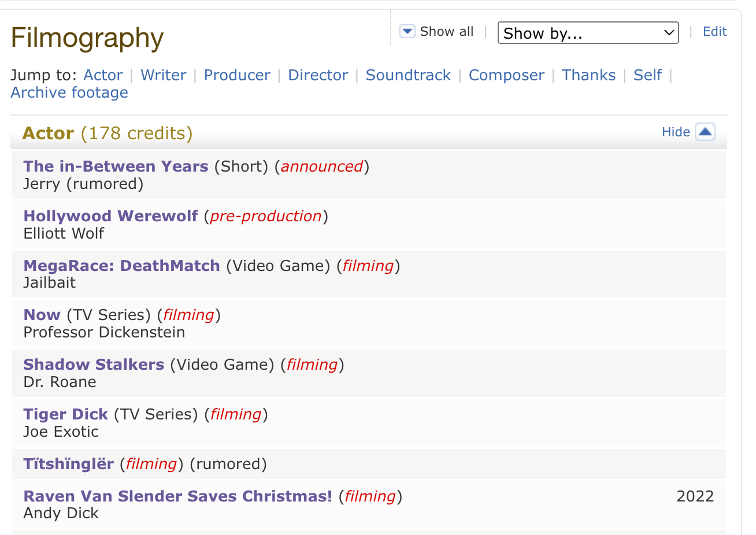Open the Hollywood Werewolf title
Viewport: 756px width, 535px height.
coord(110,216)
